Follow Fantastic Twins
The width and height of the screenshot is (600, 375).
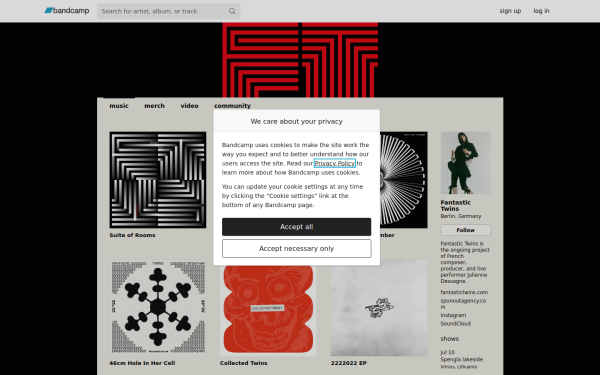point(465,230)
